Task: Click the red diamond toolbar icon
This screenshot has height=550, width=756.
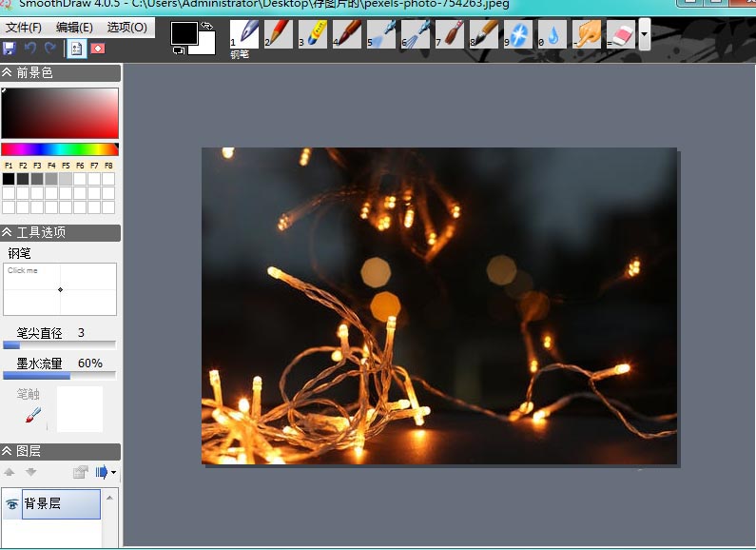Action: [98, 49]
